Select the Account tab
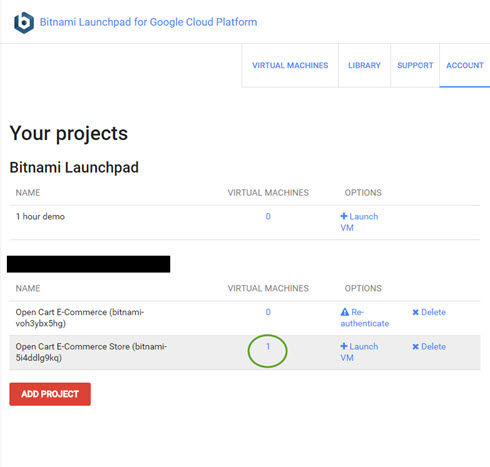Screen dimensions: 490x467 pyautogui.click(x=465, y=65)
